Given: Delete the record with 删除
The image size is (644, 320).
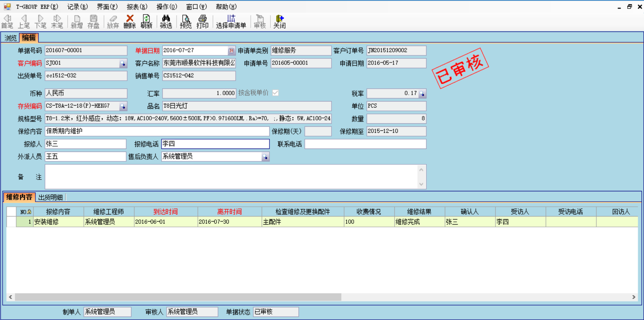Looking at the screenshot, I should point(130,22).
